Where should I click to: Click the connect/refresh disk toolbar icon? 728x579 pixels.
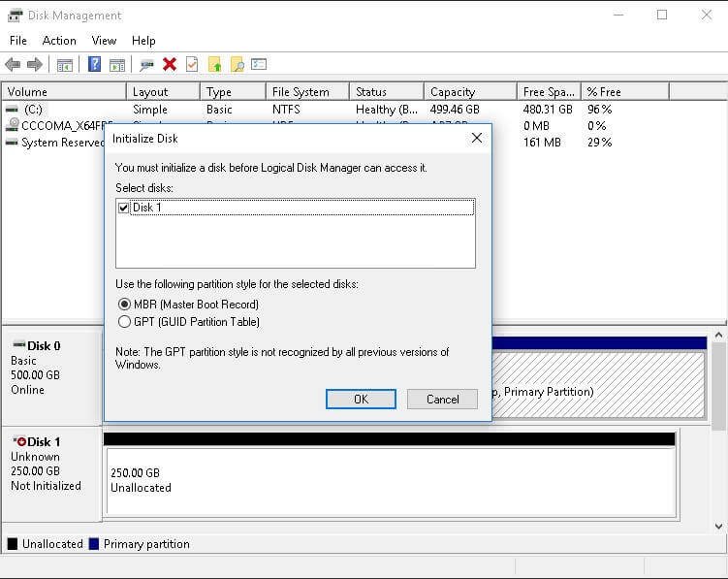(x=146, y=65)
